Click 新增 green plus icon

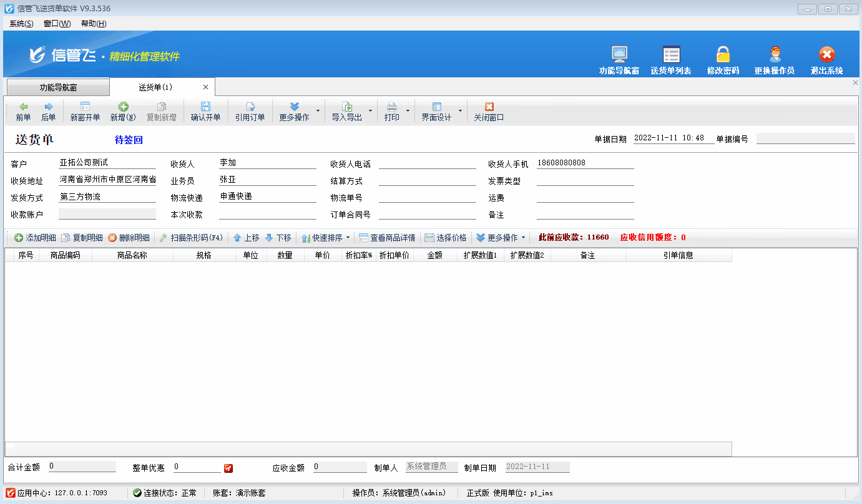[123, 112]
